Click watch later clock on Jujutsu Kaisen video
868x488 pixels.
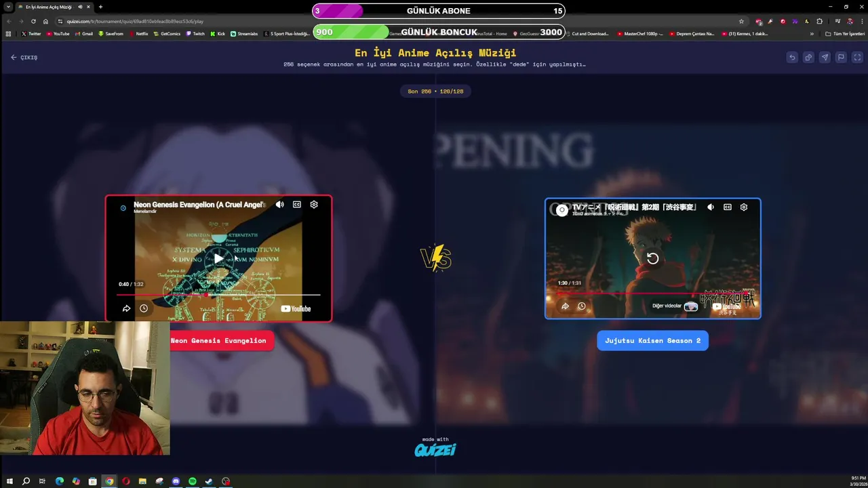[581, 306]
